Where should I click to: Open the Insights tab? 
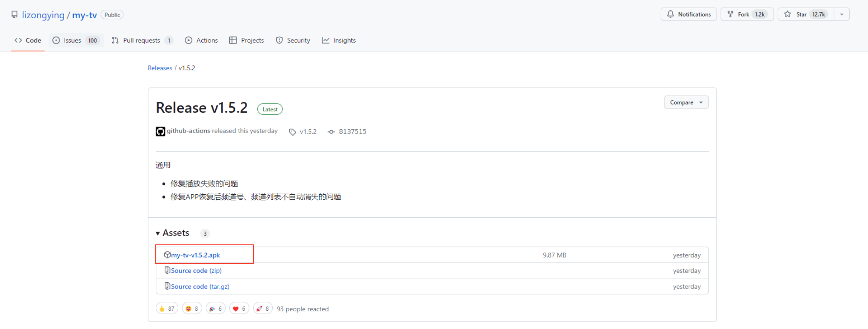point(339,40)
